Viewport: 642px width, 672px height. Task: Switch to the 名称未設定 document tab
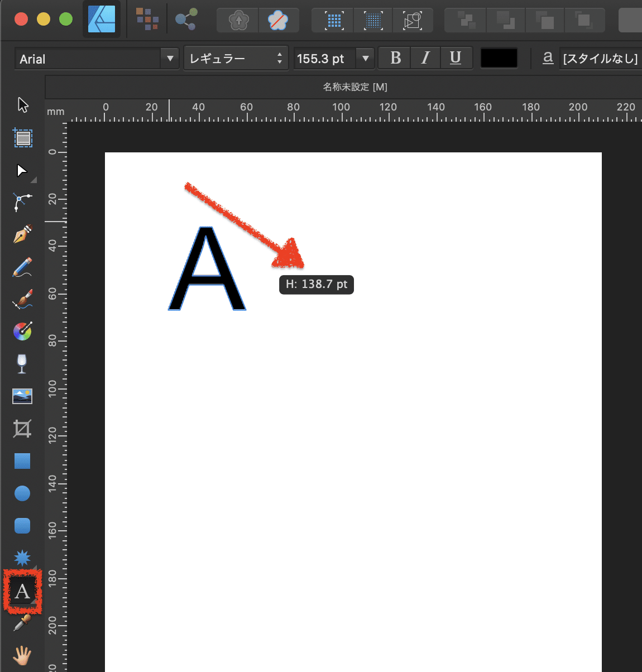coord(354,87)
